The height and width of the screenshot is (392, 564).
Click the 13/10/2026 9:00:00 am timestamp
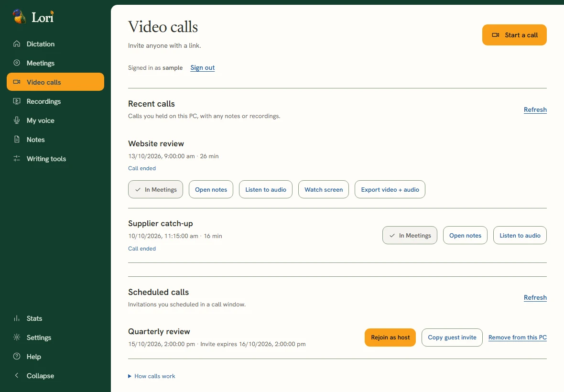pyautogui.click(x=162, y=156)
